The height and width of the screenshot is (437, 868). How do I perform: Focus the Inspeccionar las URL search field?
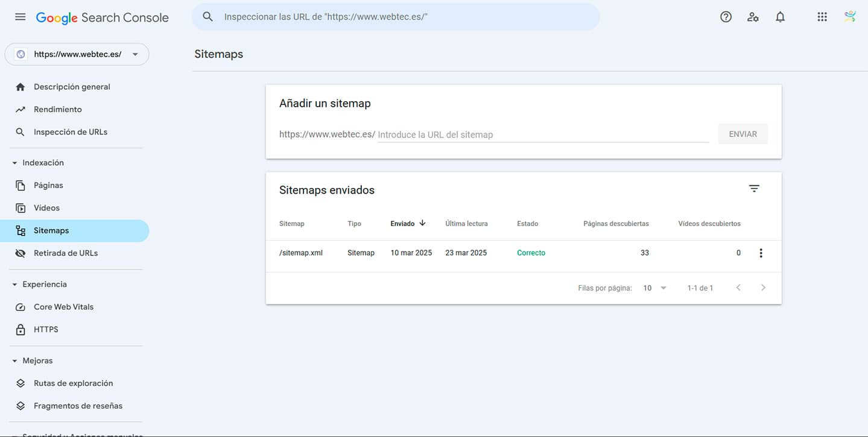pyautogui.click(x=396, y=17)
